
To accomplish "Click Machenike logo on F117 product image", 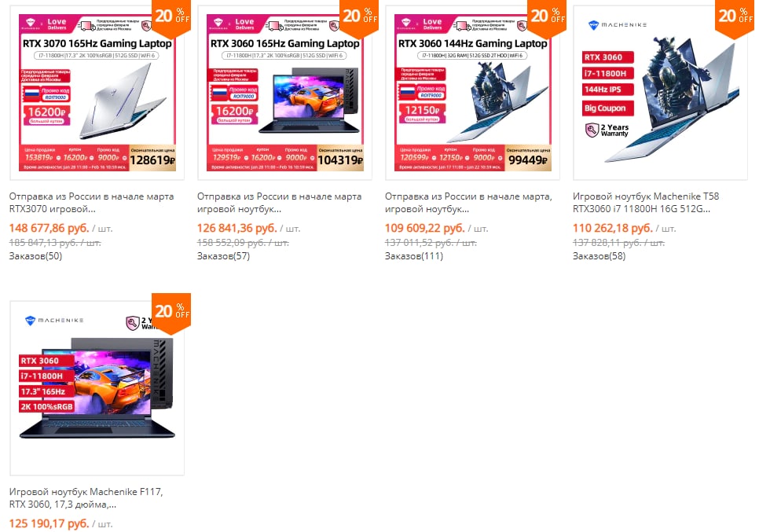I will (x=54, y=320).
